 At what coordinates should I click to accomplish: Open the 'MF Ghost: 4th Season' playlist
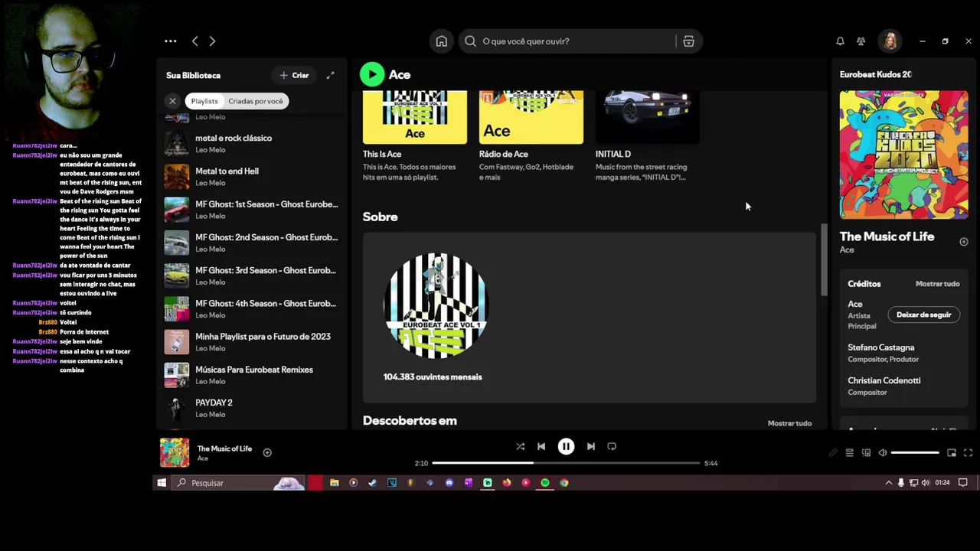coord(251,309)
